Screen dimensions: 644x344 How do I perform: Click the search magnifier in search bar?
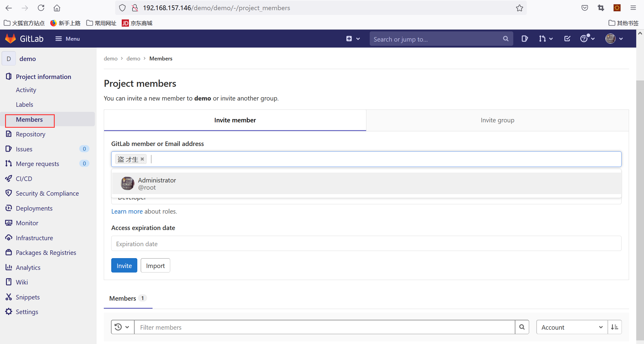(506, 39)
